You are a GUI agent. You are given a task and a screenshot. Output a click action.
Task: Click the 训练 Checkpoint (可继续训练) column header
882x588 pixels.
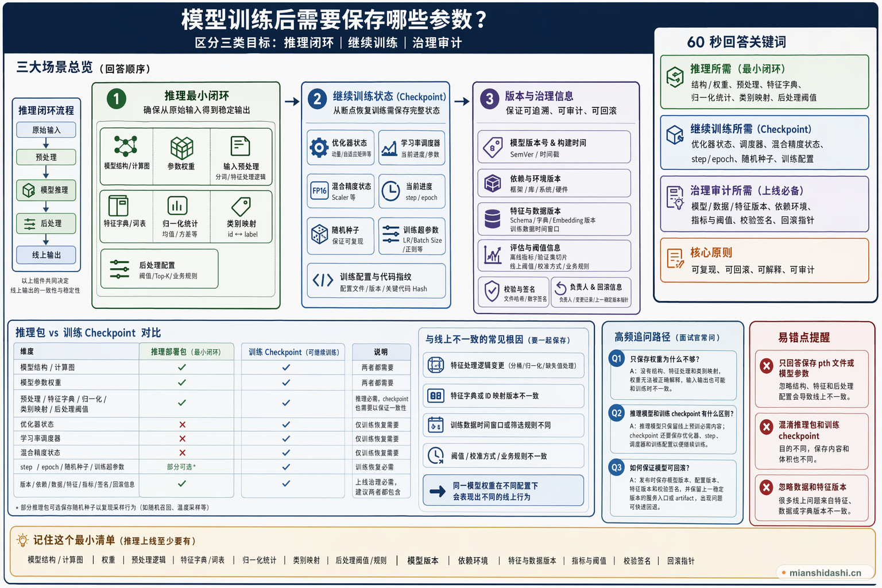click(293, 352)
